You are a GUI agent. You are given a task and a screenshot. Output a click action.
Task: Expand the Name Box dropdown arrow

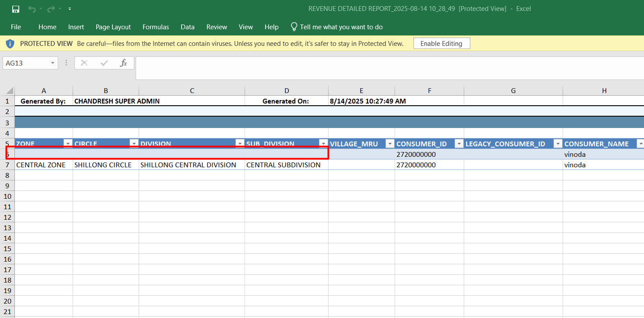pos(52,63)
